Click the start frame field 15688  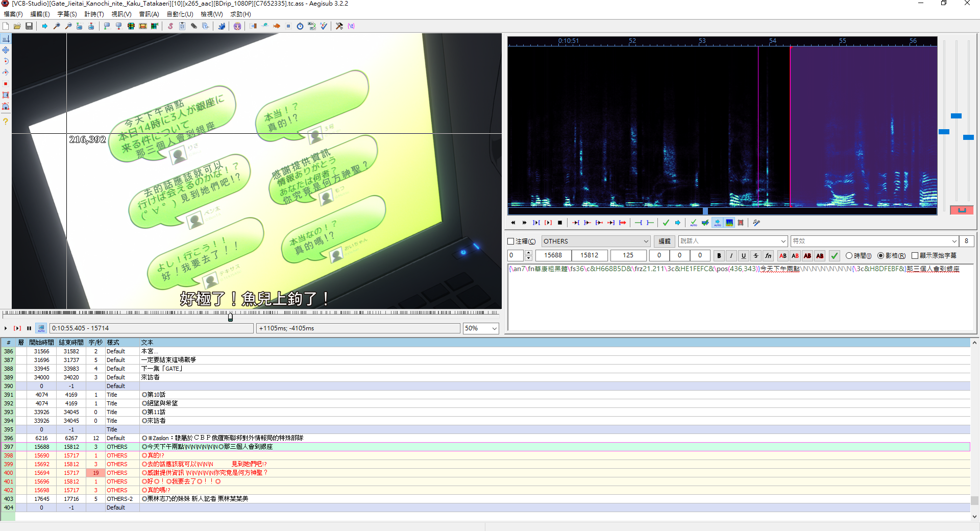click(x=553, y=255)
